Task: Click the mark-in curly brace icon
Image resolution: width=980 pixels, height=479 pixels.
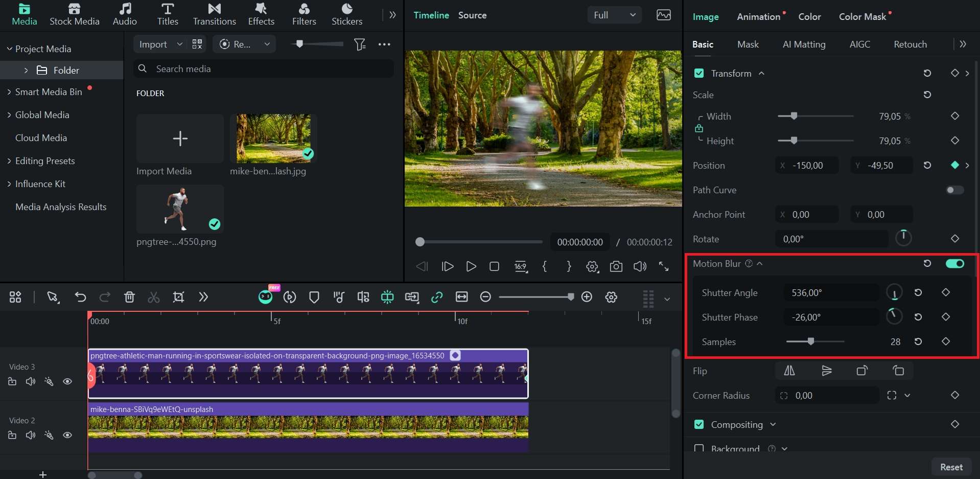Action: coord(545,266)
